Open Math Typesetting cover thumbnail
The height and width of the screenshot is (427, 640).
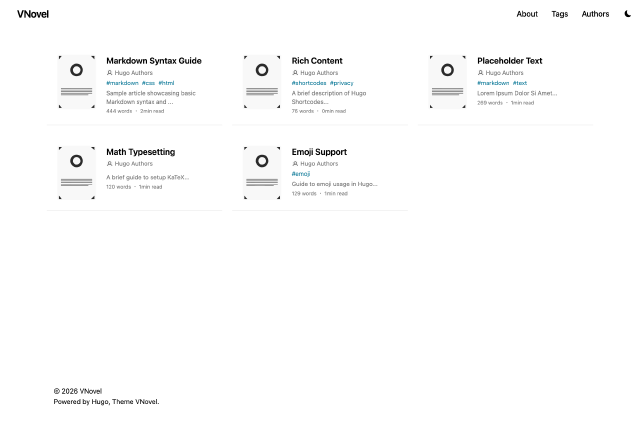point(77,173)
